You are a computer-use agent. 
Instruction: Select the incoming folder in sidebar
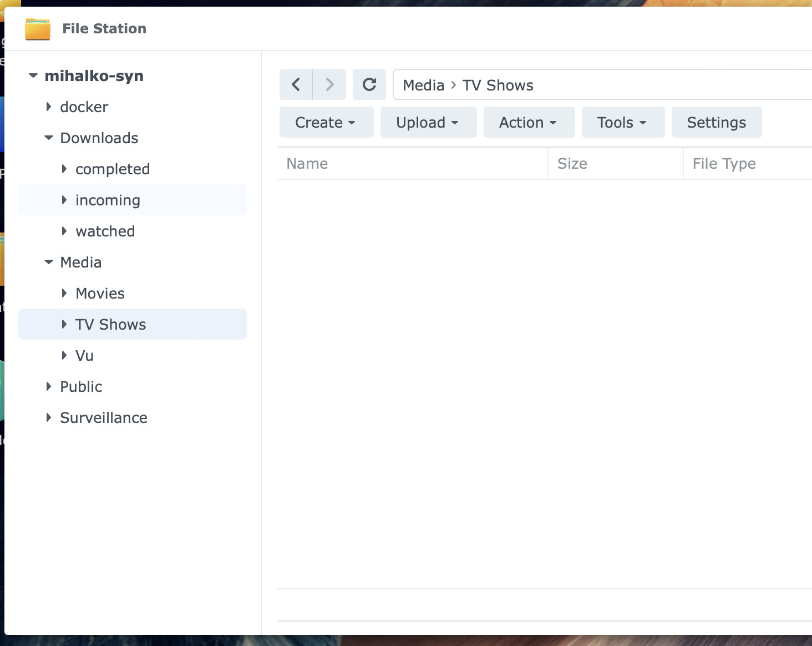(108, 200)
